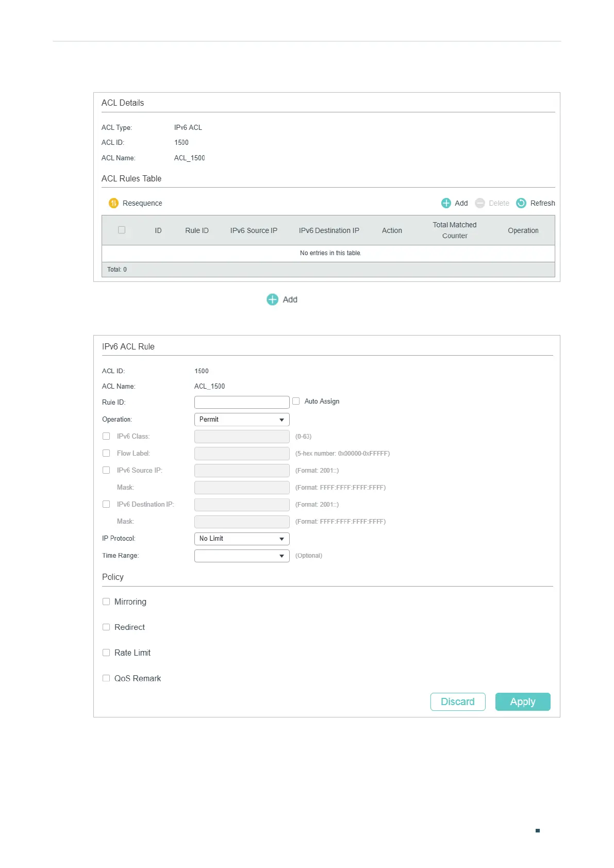Expand the IP Protocol No Limit dropdown
Image resolution: width=614 pixels, height=868 pixels.
pos(242,539)
